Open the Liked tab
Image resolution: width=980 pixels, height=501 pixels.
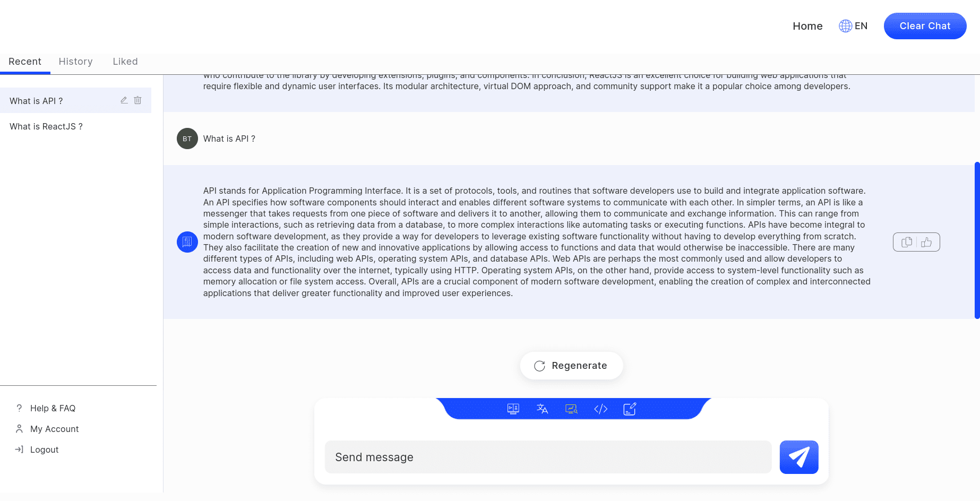coord(125,62)
